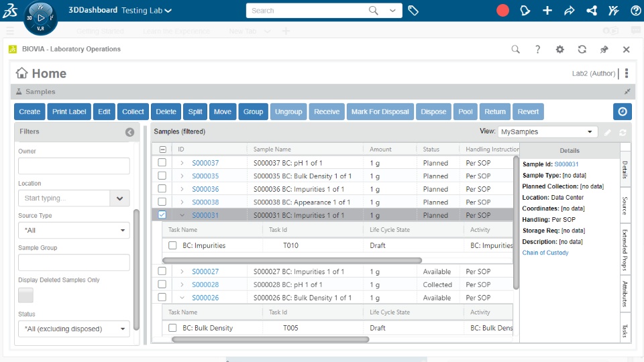Click the share arrow icon in top bar

tap(570, 11)
